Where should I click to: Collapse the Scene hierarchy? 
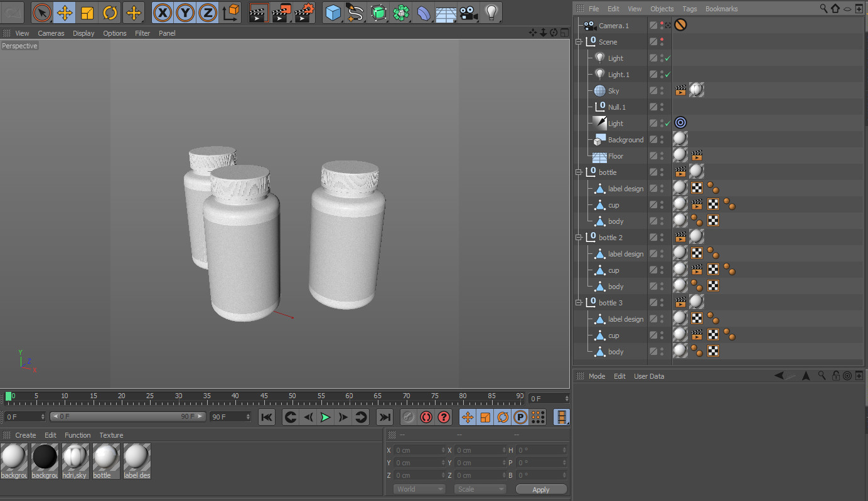[579, 41]
